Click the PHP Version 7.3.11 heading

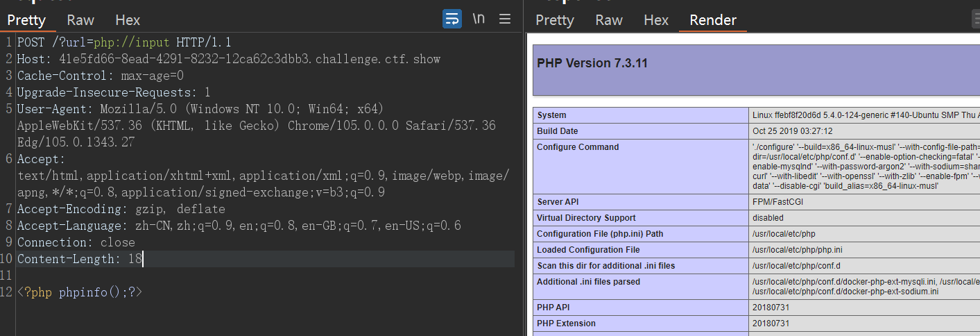[592, 63]
